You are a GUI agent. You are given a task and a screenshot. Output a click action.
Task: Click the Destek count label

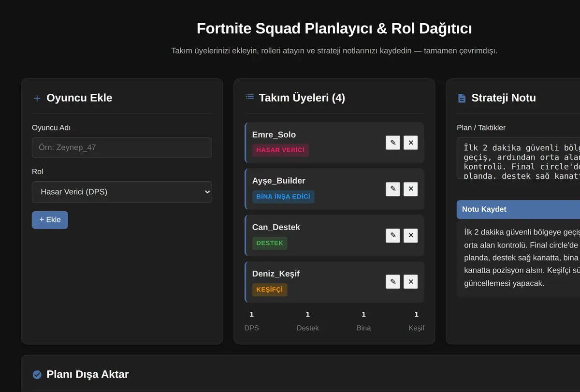pyautogui.click(x=308, y=328)
